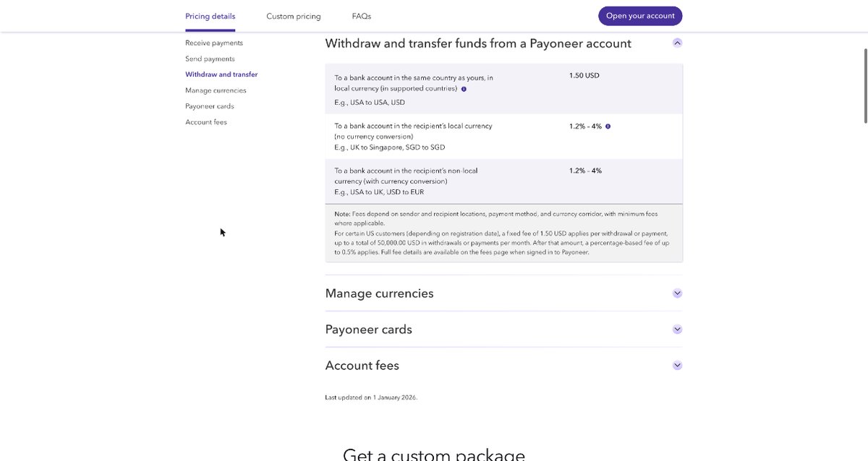868x461 pixels.
Task: Expand the Payoneer cards section
Action: point(677,329)
